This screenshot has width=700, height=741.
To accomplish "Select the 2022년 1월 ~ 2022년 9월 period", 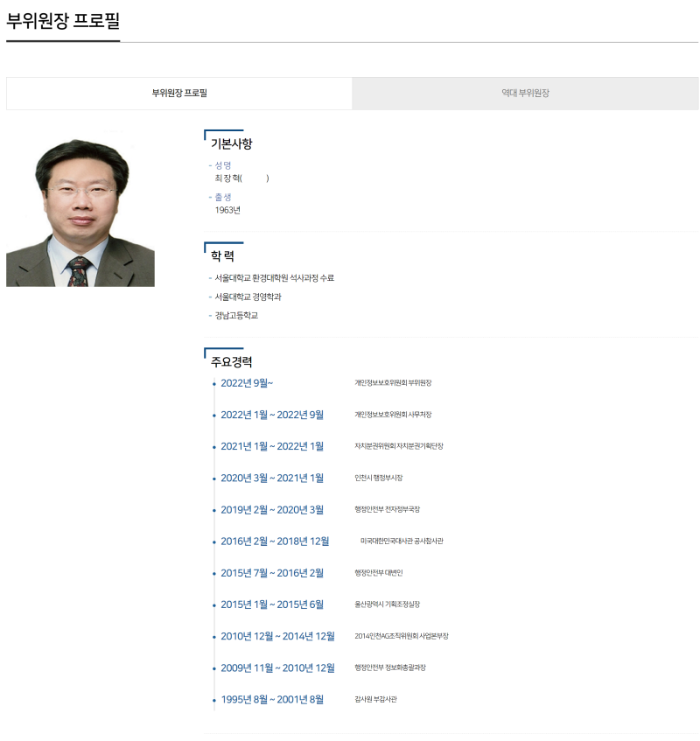I will pos(271,415).
